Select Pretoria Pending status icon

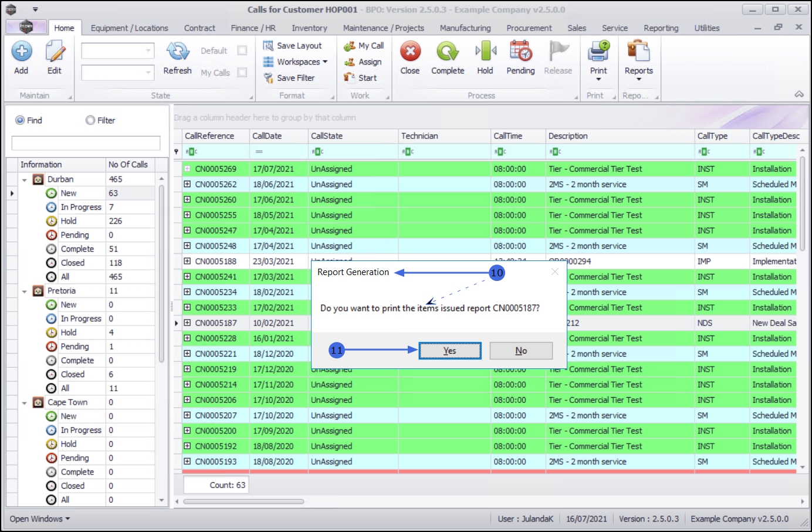[x=52, y=347]
